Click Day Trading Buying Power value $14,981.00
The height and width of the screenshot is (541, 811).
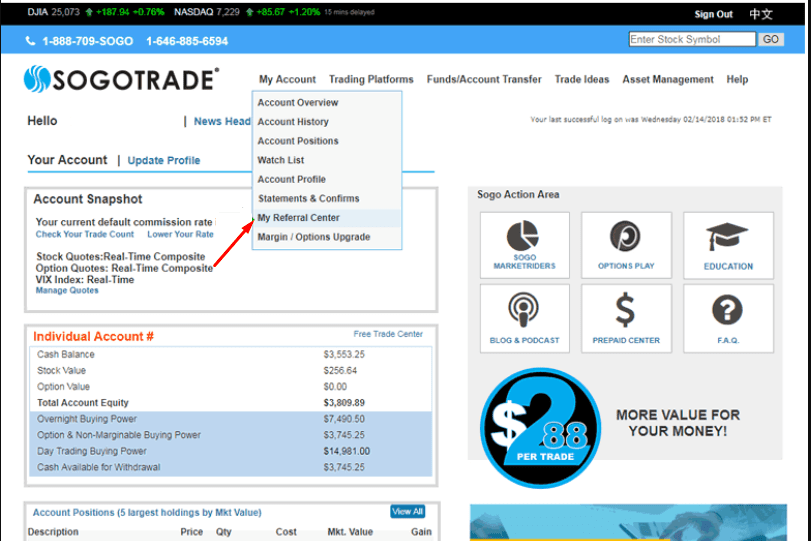pyautogui.click(x=347, y=451)
